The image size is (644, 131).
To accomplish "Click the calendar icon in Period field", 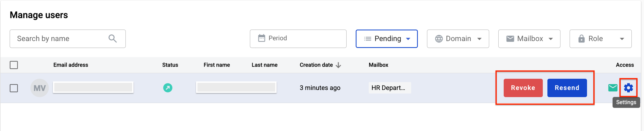I will (262, 38).
